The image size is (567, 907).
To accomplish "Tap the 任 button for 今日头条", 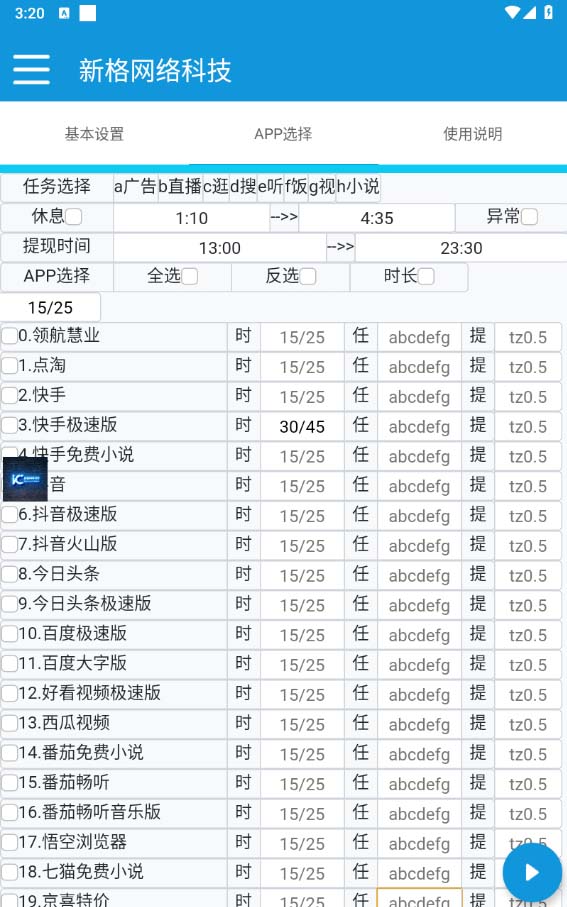I will click(361, 574).
